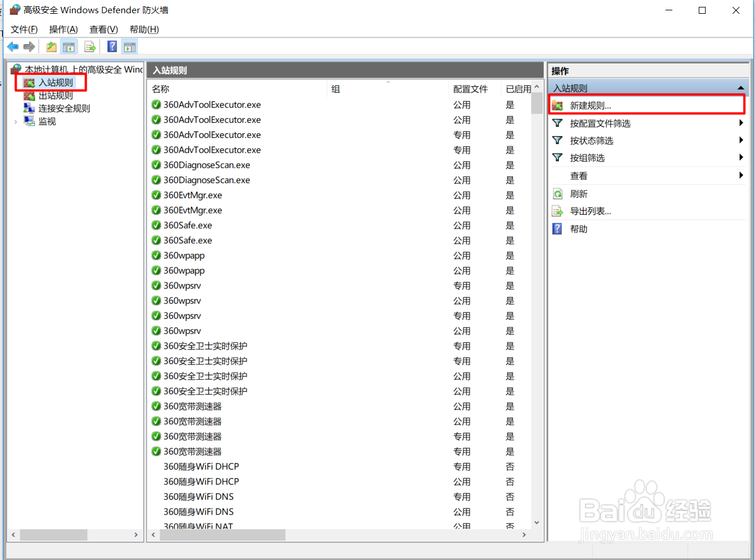
Task: Click the firewall app icon in the title bar
Action: [15, 10]
